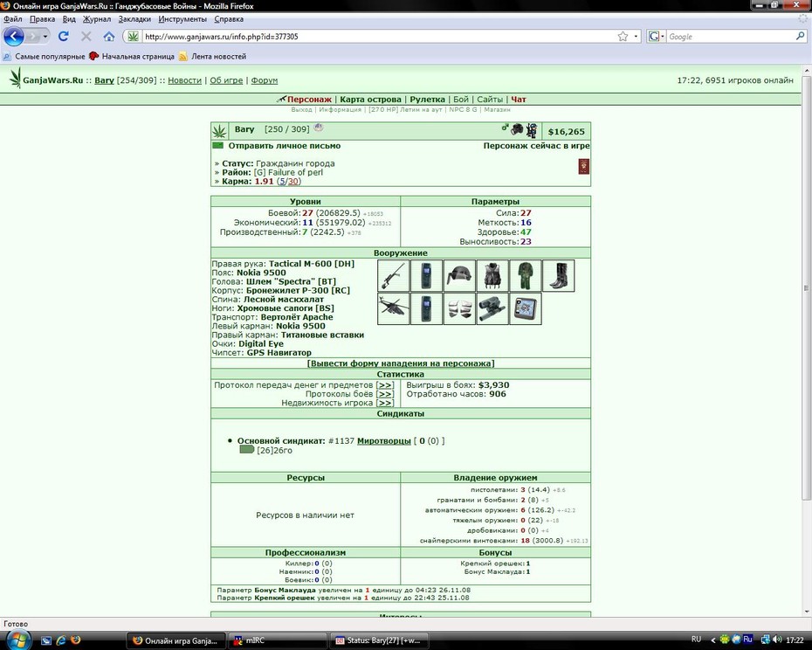Click the Digital Eye goggles thumbnail
Image resolution: width=812 pixels, height=650 pixels.
click(x=492, y=308)
